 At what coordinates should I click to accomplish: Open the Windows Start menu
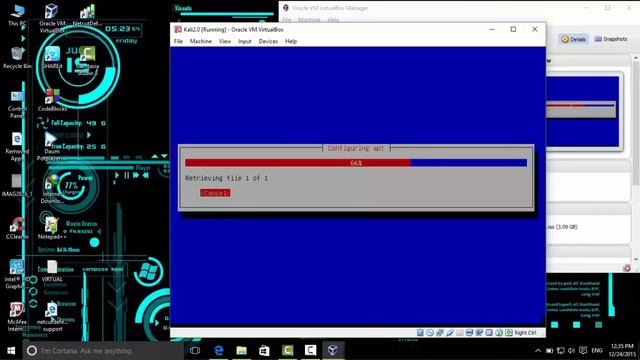tap(11, 350)
